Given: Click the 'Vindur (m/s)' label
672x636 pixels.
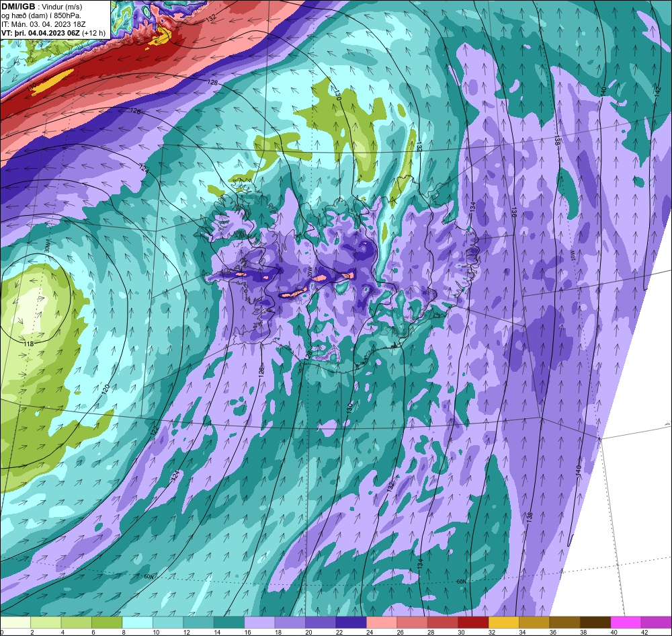Looking at the screenshot, I should [x=62, y=7].
